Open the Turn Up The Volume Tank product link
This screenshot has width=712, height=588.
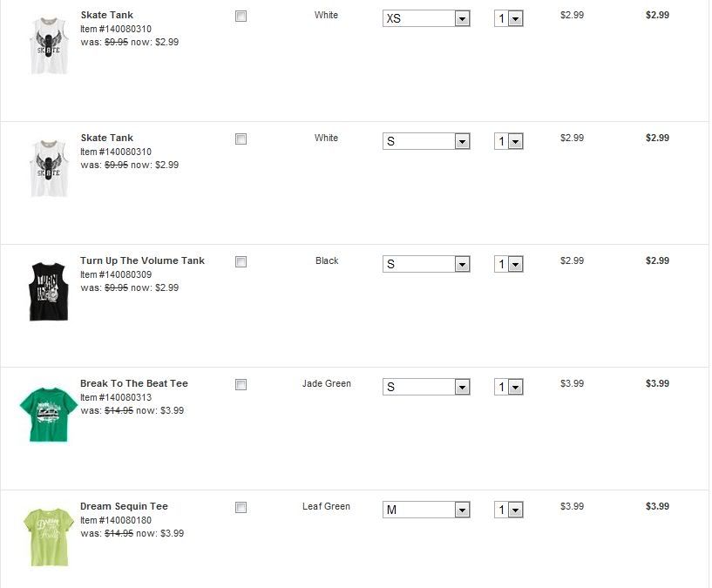[x=142, y=260]
